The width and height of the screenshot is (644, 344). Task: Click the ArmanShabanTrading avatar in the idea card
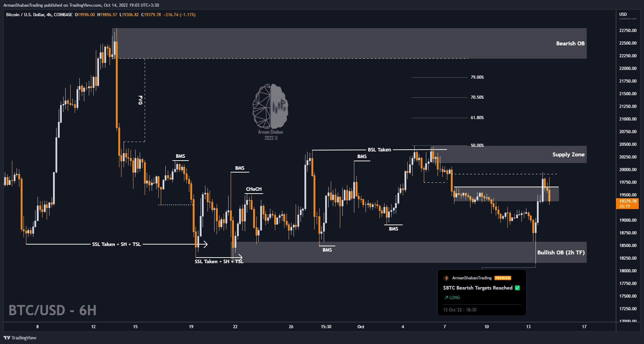(446, 278)
